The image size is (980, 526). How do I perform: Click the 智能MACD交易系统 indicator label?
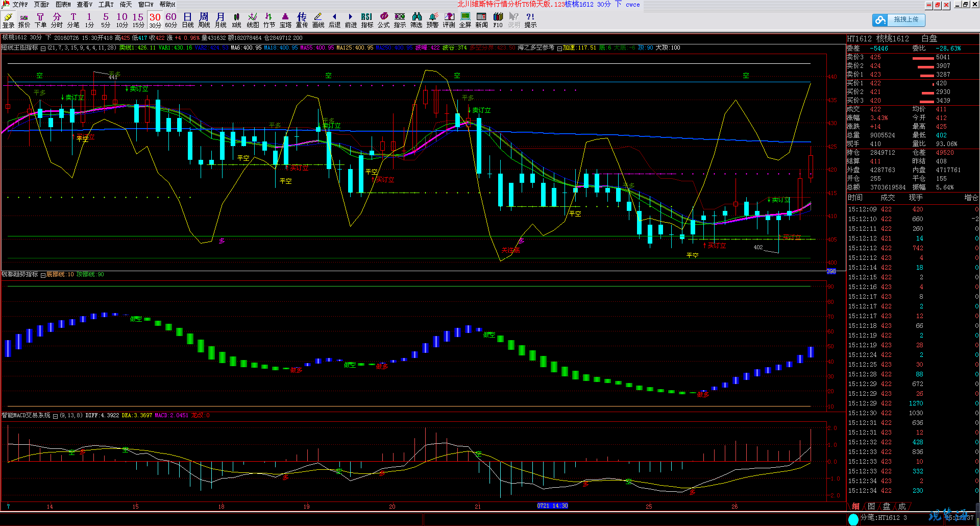coord(26,416)
